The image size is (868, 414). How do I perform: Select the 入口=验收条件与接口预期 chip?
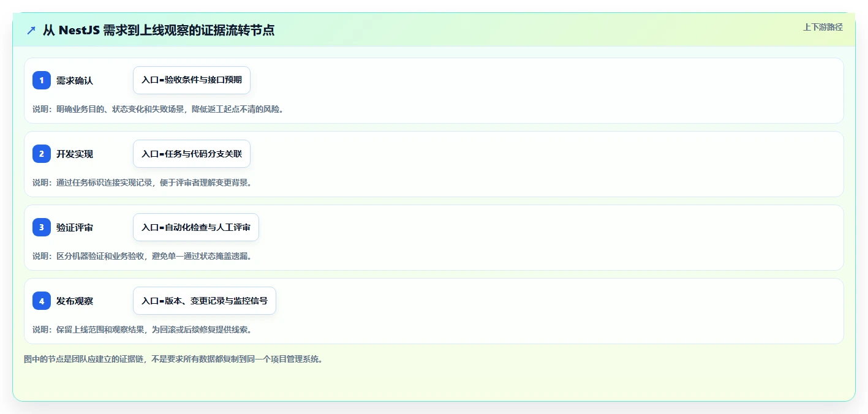[x=192, y=80]
